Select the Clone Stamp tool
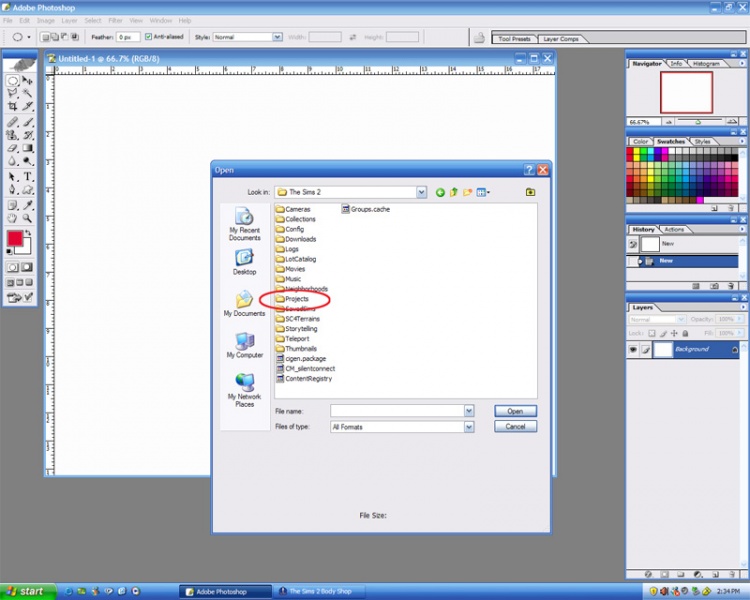This screenshot has height=600, width=750. click(x=12, y=135)
